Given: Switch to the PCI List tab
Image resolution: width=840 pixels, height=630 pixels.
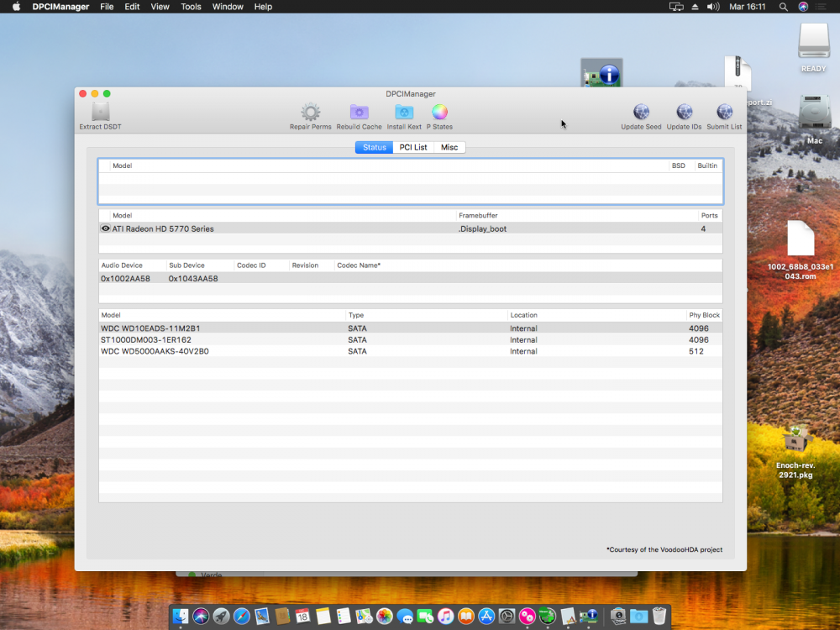Looking at the screenshot, I should point(413,147).
